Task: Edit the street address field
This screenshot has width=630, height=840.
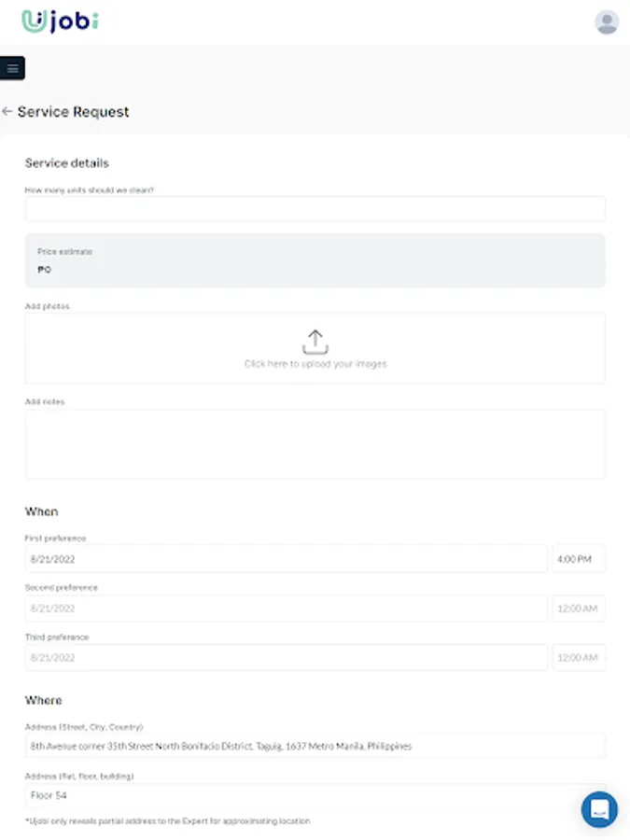Action: (x=315, y=746)
